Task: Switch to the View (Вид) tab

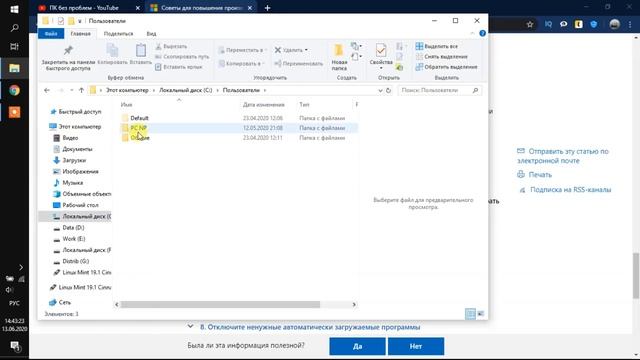Action: [x=151, y=34]
